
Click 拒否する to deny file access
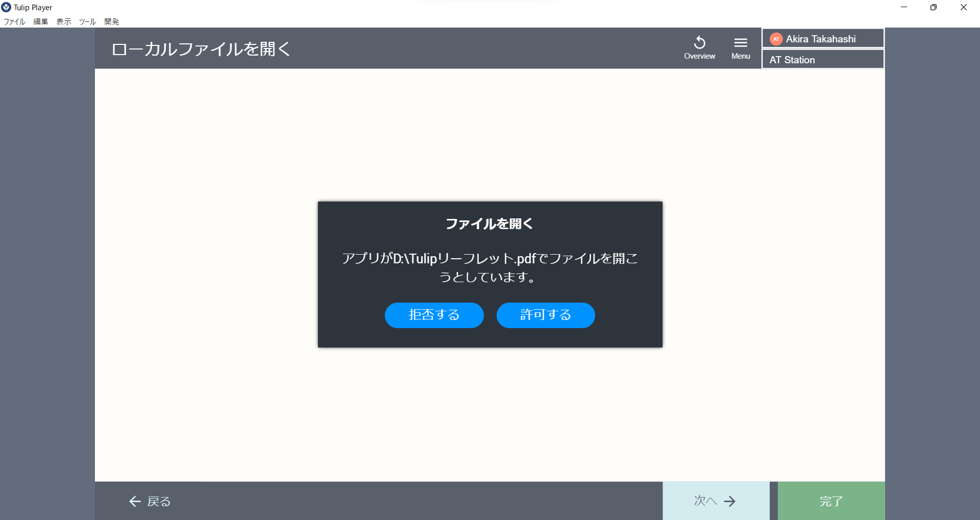[x=434, y=315]
